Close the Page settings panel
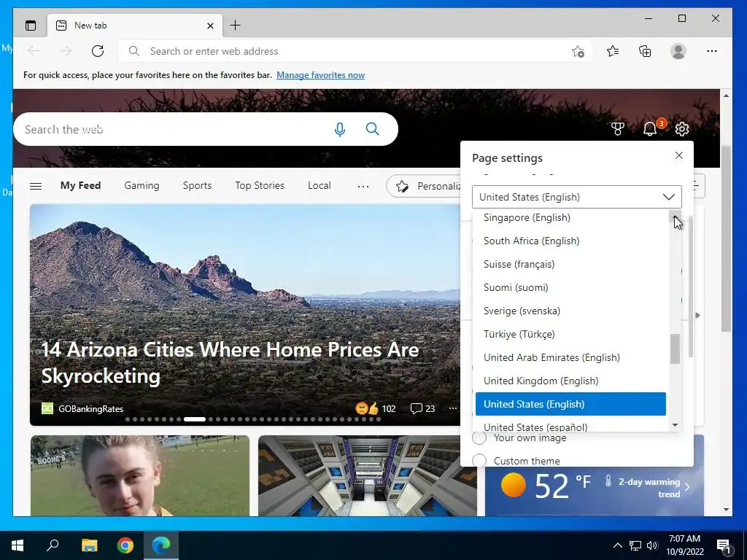 pyautogui.click(x=679, y=155)
